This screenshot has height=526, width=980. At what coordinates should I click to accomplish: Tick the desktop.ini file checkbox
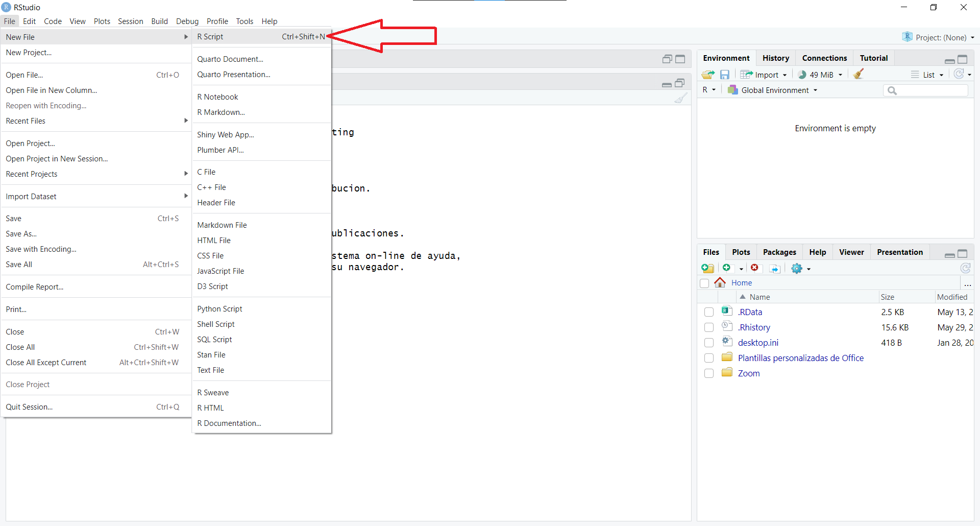click(x=708, y=343)
